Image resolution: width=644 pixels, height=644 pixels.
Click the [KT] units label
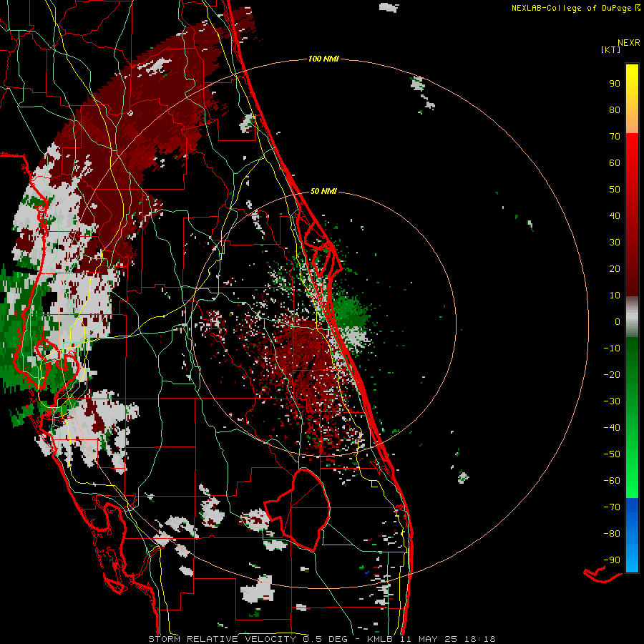pyautogui.click(x=611, y=49)
